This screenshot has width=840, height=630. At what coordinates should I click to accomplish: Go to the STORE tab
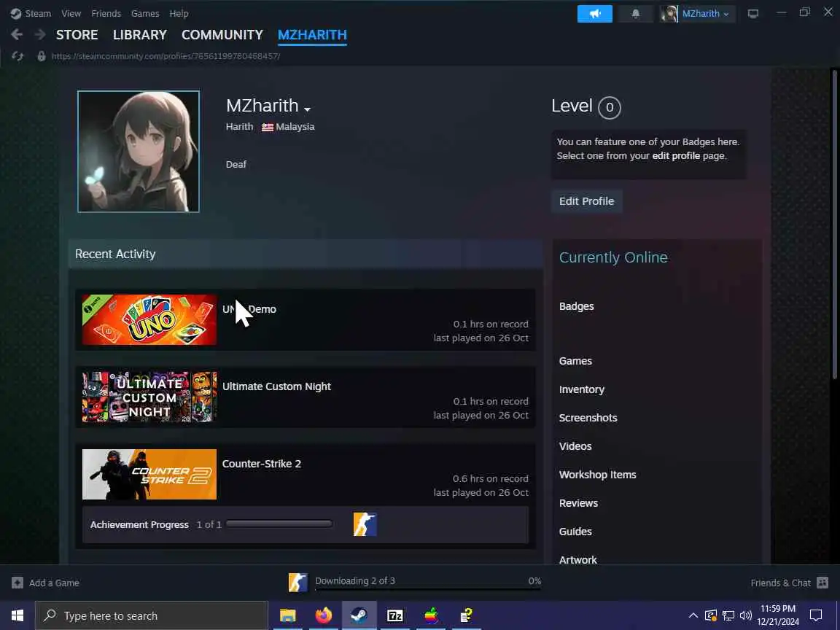[77, 35]
